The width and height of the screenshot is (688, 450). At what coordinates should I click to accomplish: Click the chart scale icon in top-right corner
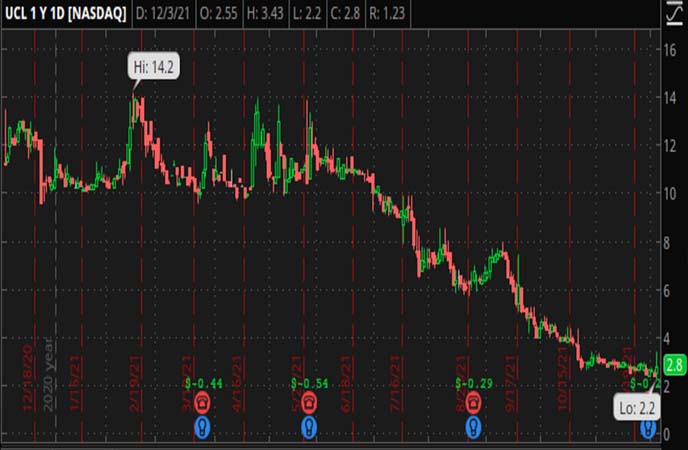point(674,13)
